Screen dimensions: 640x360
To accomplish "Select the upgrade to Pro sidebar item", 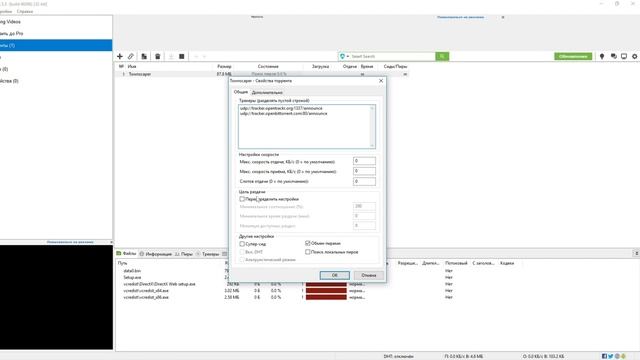I will click(x=56, y=33).
